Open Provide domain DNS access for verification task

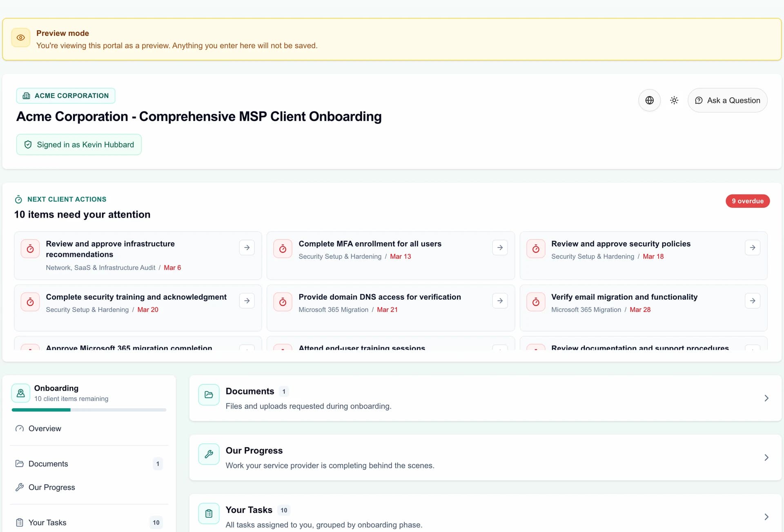pos(390,308)
